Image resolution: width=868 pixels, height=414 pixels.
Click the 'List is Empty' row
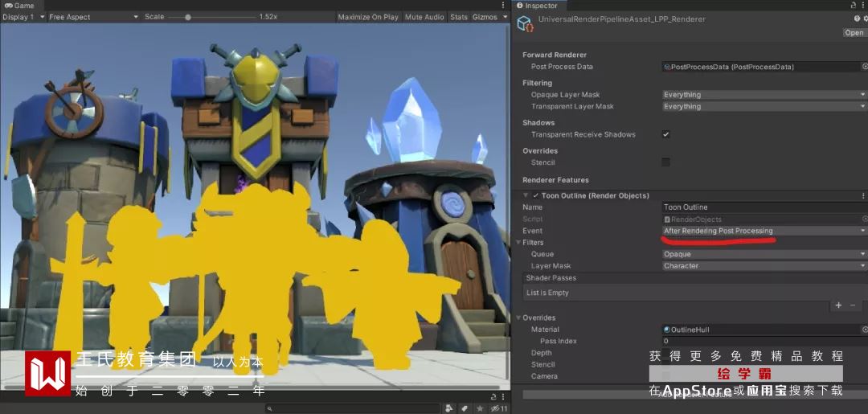click(694, 293)
